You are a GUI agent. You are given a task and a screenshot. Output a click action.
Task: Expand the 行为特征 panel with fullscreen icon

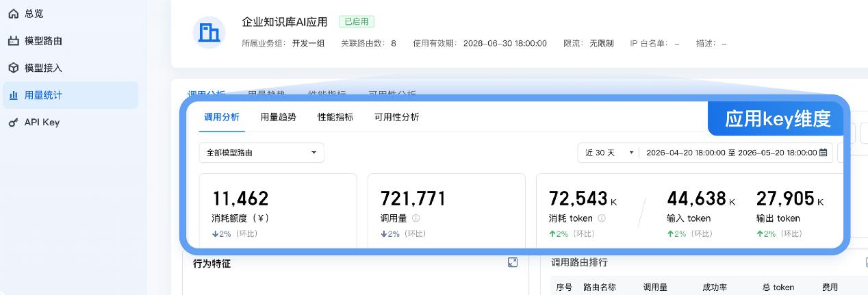click(x=513, y=262)
